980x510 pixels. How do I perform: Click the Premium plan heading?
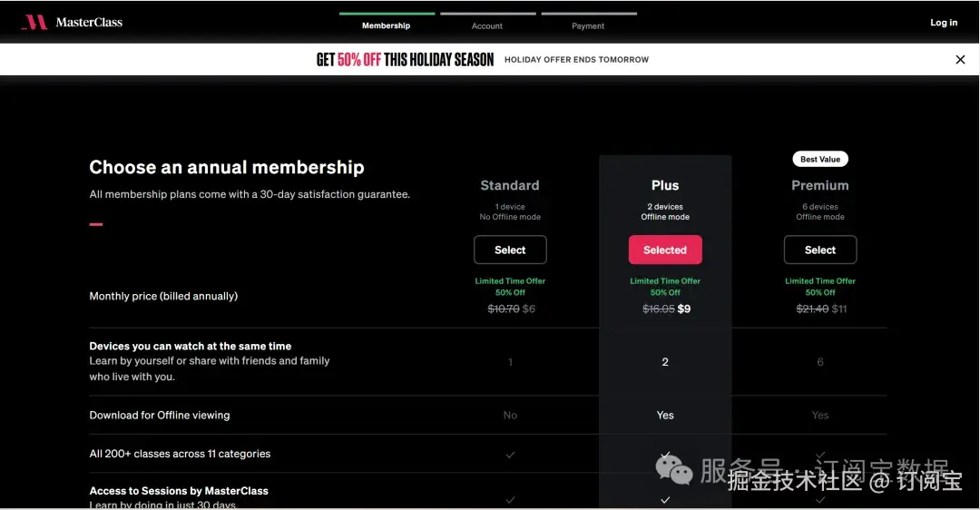pos(820,185)
